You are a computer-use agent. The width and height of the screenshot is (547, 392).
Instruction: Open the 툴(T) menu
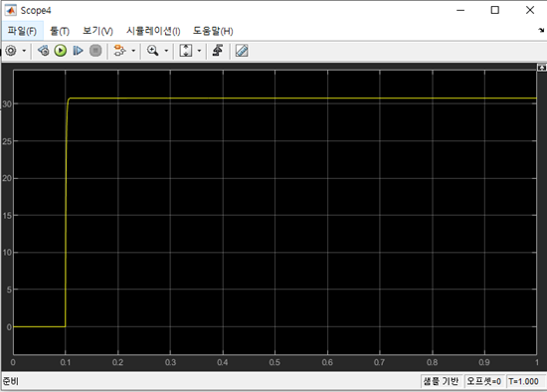click(60, 31)
